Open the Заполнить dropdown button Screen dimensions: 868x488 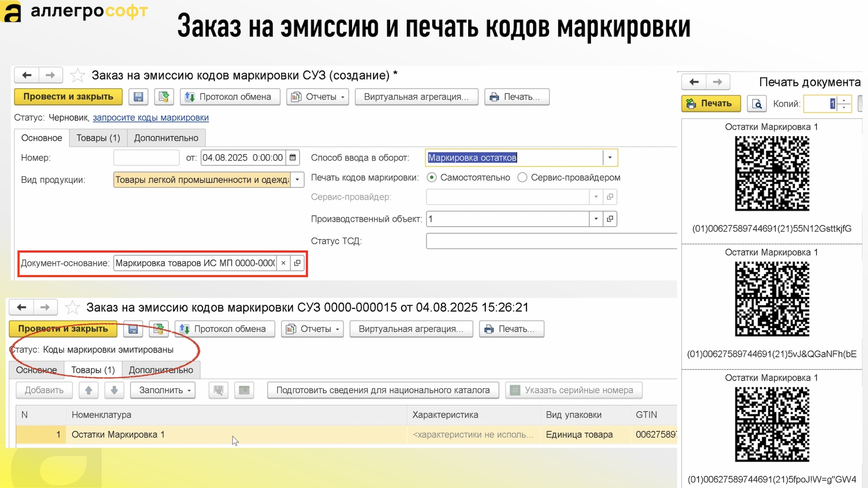[x=163, y=390]
